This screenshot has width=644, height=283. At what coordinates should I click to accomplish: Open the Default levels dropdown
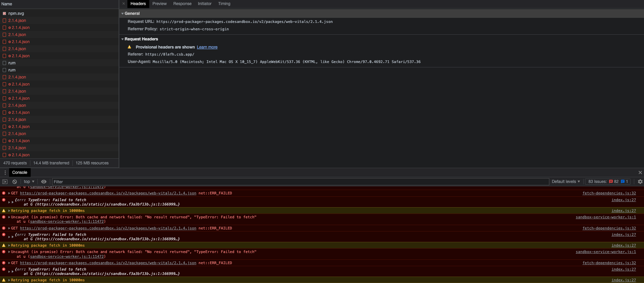pos(566,182)
